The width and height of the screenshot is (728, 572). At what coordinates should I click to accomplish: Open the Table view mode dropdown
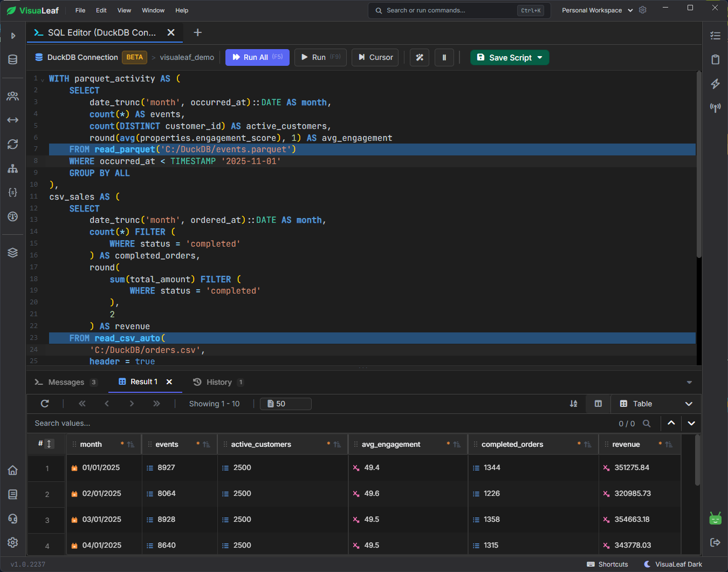coord(656,404)
